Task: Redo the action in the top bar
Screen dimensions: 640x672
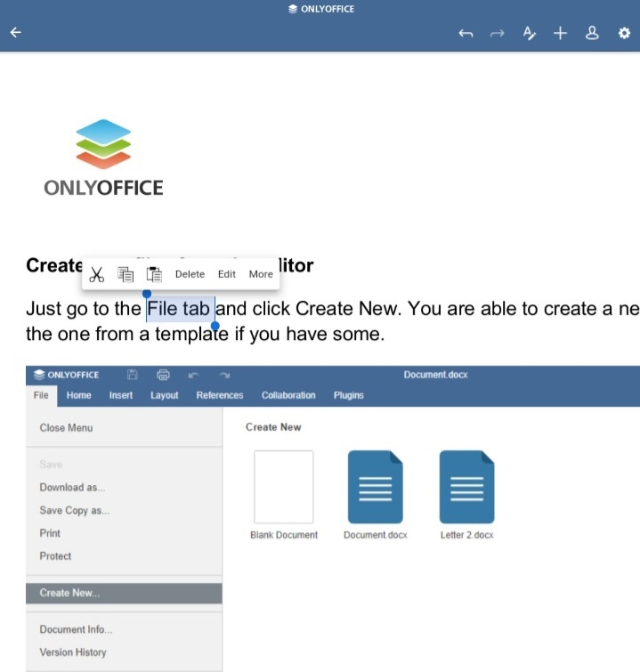Action: [x=498, y=33]
